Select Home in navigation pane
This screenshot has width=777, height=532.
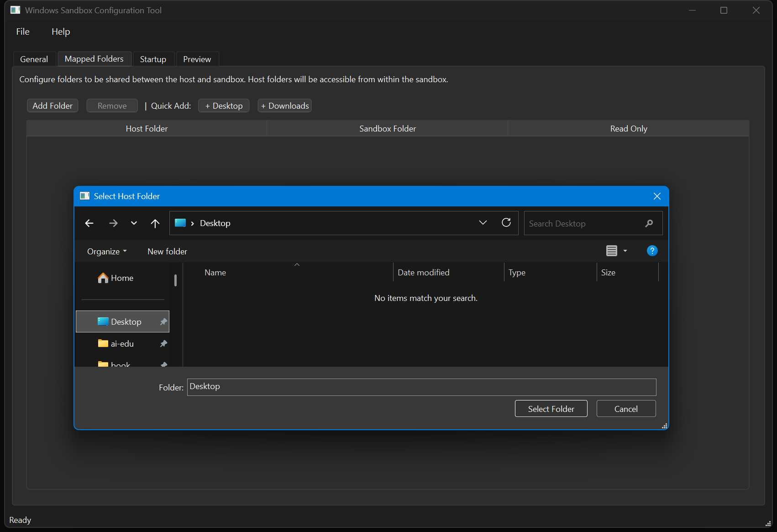(122, 278)
